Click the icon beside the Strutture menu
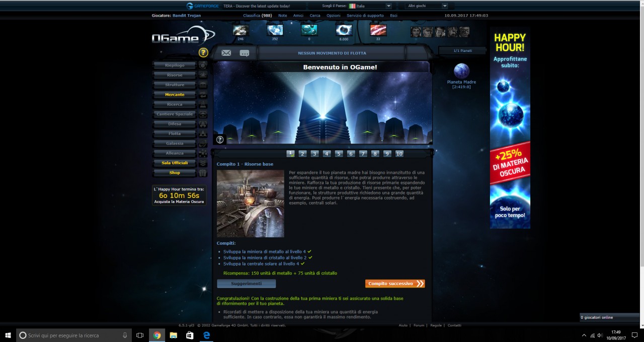644x342 pixels. [203, 85]
